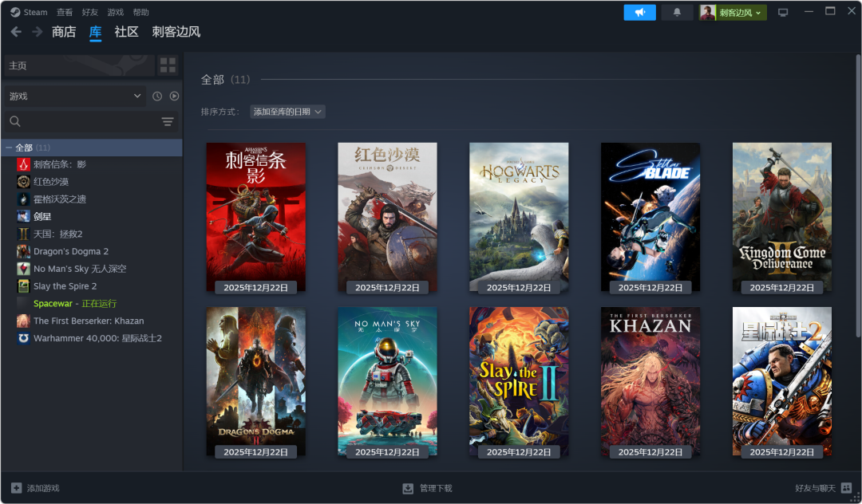Open the 星际战士2 cover art
This screenshot has height=504, width=862.
[x=781, y=381]
